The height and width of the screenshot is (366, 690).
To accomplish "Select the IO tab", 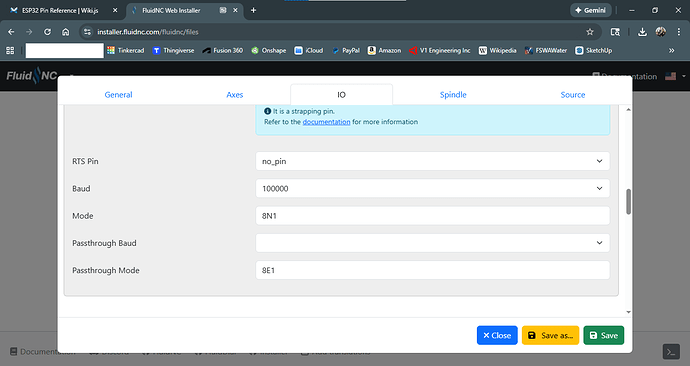I will pyautogui.click(x=341, y=95).
